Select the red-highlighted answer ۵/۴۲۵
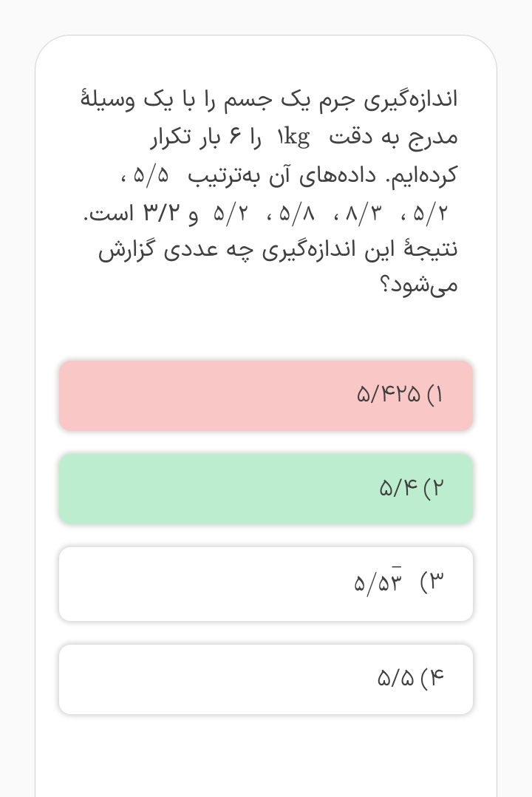This screenshot has width=532, height=797. [266, 396]
